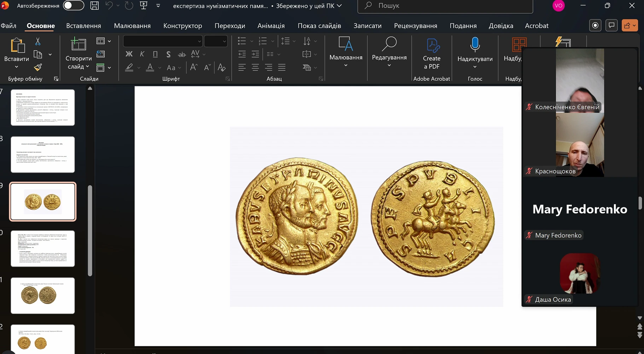Screen dimensions: 644x354
Task: Click the Dictate microphone icon
Action: coord(475,45)
